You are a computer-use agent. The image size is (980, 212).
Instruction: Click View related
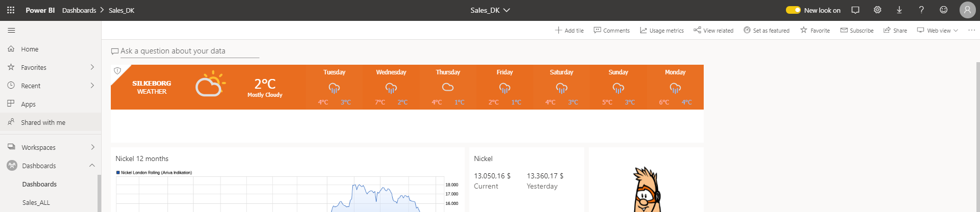pos(713,31)
